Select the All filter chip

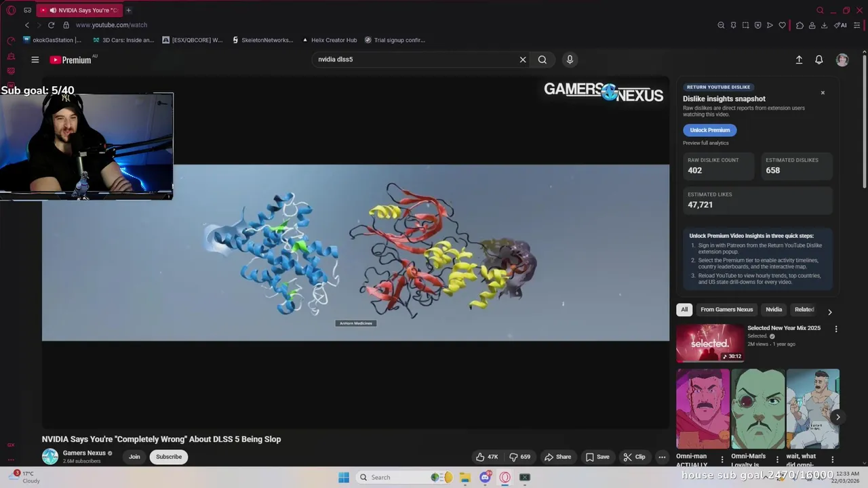pyautogui.click(x=684, y=310)
